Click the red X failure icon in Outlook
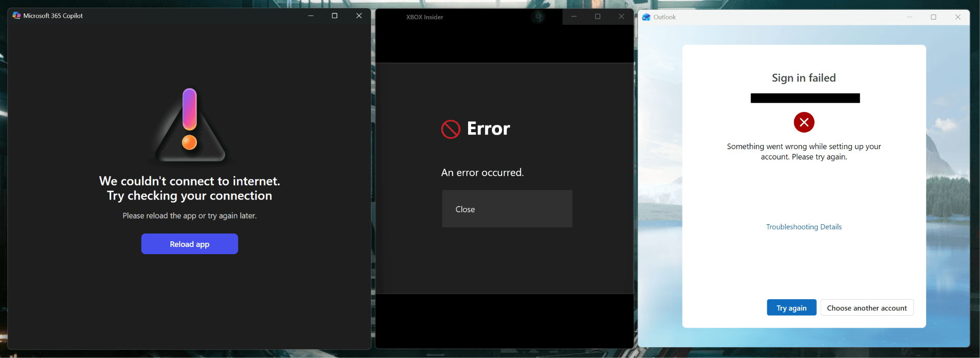 [804, 122]
